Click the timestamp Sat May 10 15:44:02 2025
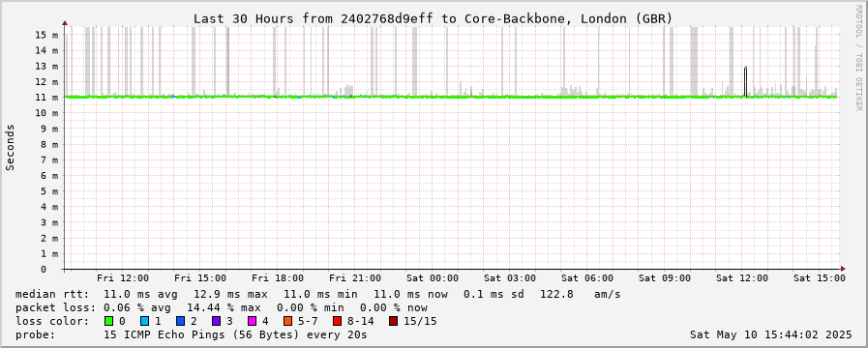 click(x=770, y=334)
